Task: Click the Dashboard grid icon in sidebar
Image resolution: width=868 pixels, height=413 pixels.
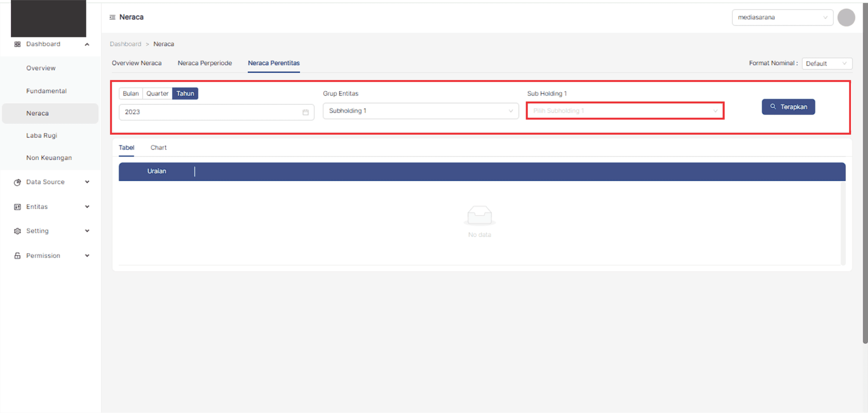Action: click(x=17, y=44)
